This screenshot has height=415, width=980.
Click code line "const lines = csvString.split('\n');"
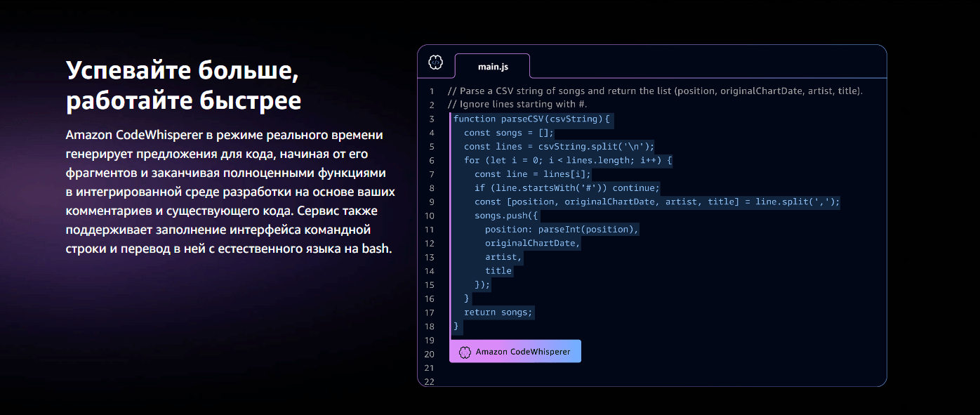[x=559, y=147]
